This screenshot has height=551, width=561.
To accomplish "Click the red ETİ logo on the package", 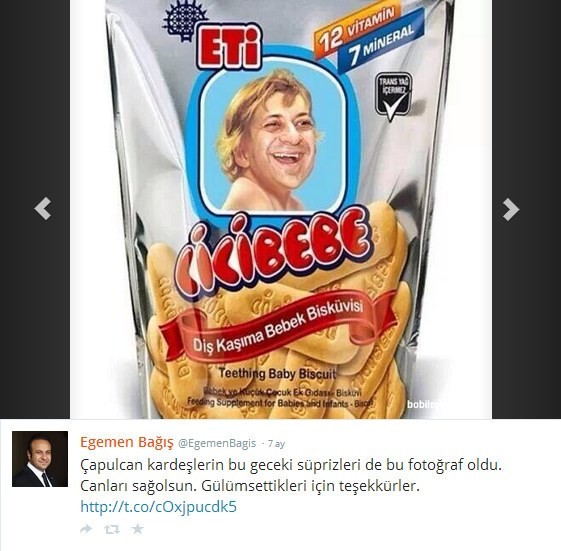I will (x=228, y=48).
